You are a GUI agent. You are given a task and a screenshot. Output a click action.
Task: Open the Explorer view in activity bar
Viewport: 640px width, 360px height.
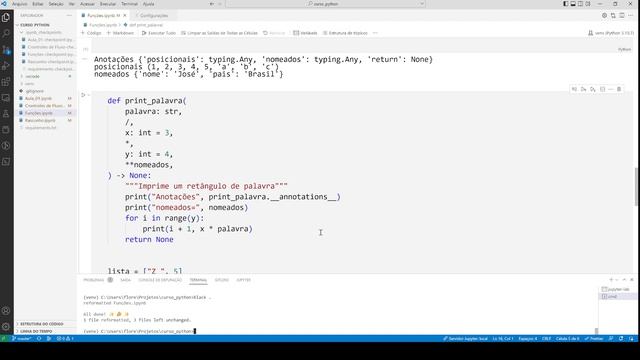6,18
